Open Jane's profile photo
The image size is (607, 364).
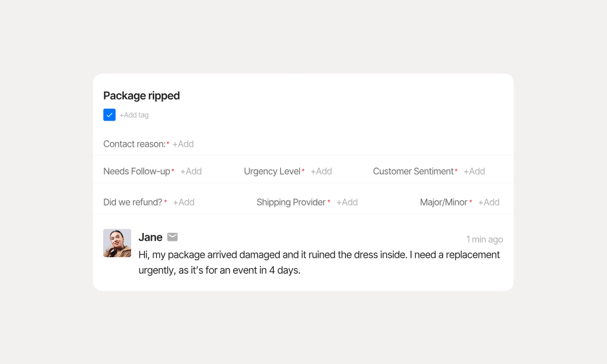pyautogui.click(x=117, y=243)
